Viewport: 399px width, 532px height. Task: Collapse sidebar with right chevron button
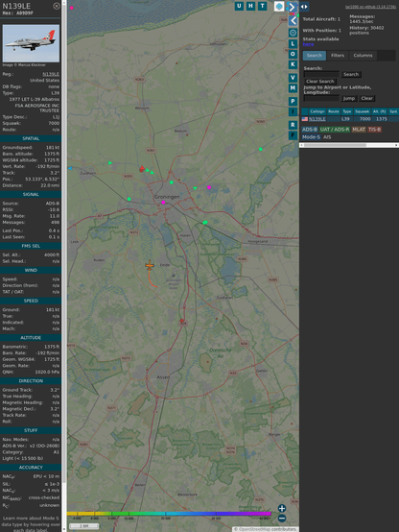(293, 7)
